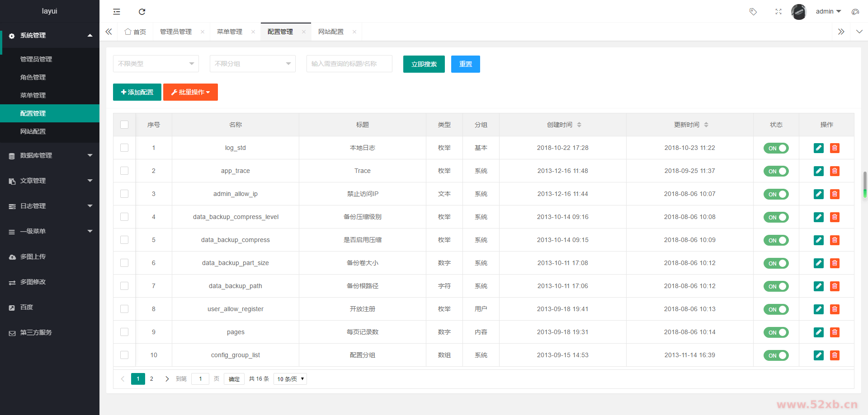Expand the 批量操作 dropdown

(190, 92)
